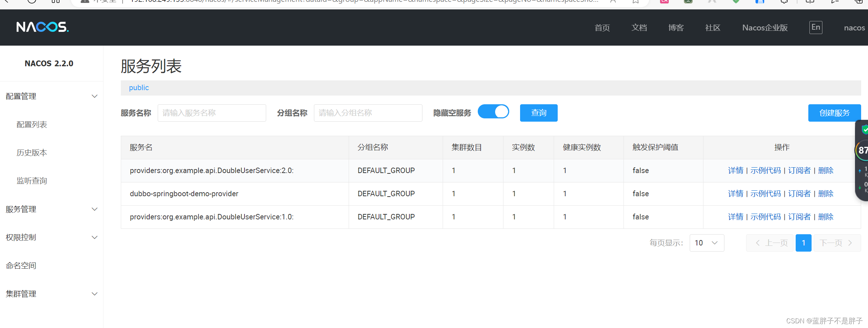Open 订阅者 for dubbo-springboot-demo-provider
The image size is (868, 328).
point(799,194)
